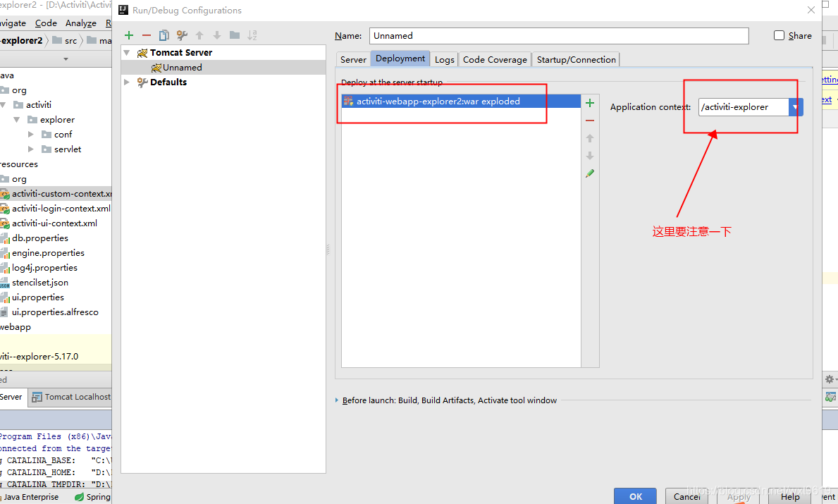The width and height of the screenshot is (838, 504).
Task: Edit artifact with green pencil icon
Action: (x=590, y=173)
